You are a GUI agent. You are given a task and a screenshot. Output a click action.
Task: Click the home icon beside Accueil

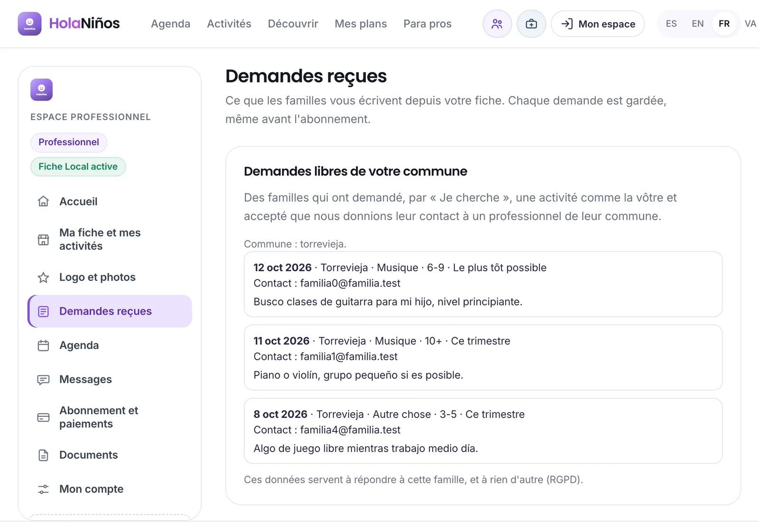pos(43,202)
